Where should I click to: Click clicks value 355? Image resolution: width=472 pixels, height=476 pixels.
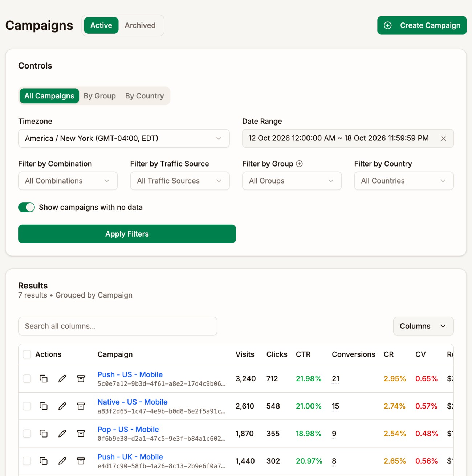point(273,433)
